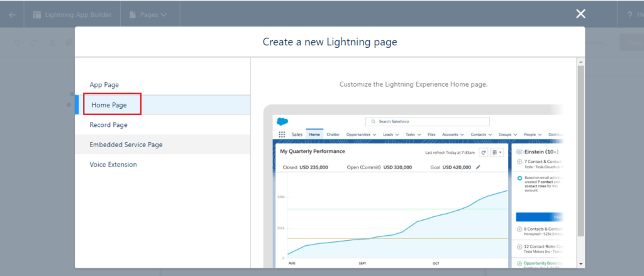Click the Einstein icon in the preview panel
The height and width of the screenshot is (276, 644).
(519, 152)
